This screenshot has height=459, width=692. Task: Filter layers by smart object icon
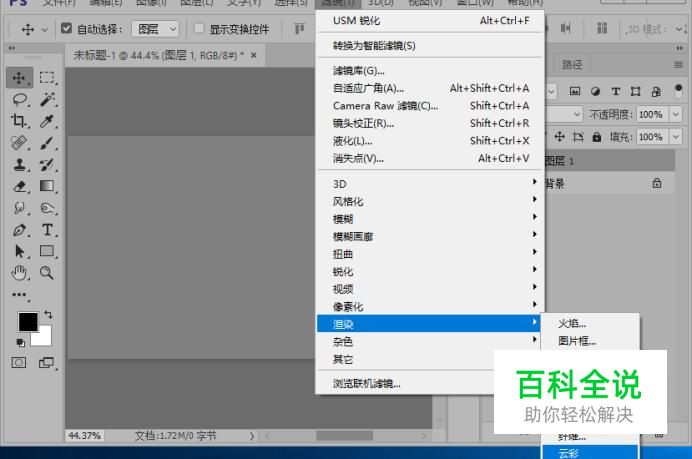click(656, 91)
